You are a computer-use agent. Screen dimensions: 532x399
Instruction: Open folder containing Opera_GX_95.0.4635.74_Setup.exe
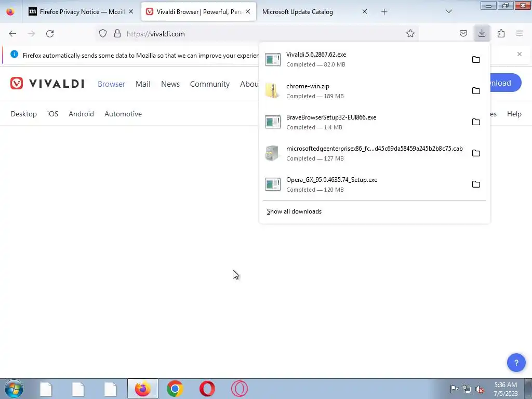click(x=476, y=184)
